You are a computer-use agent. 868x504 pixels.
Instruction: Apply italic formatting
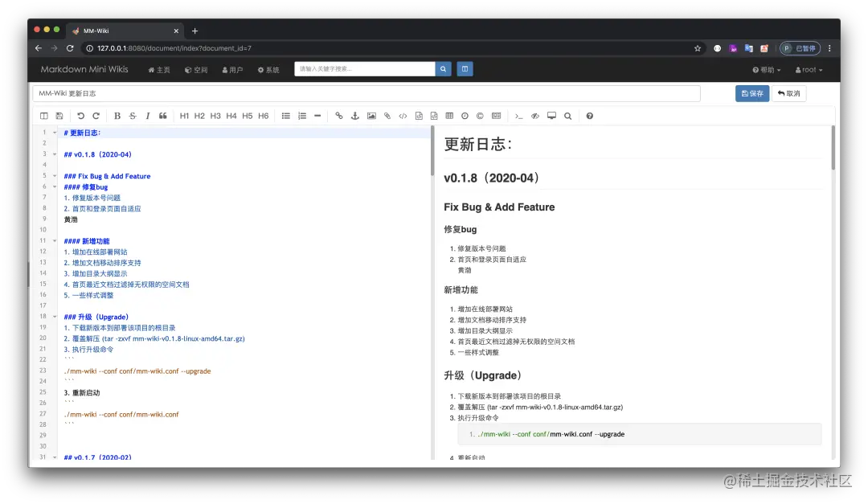pyautogui.click(x=147, y=116)
